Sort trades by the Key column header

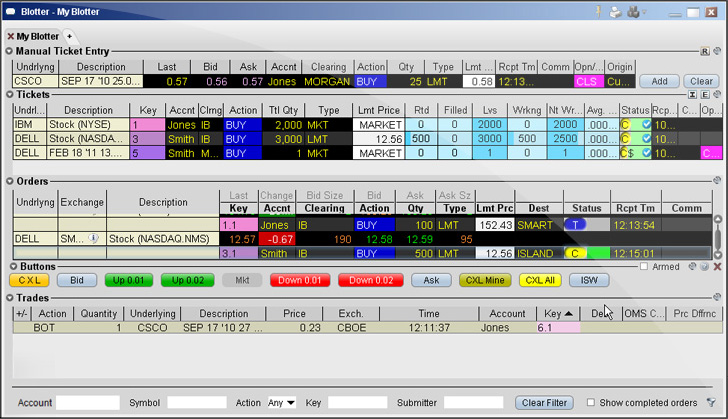click(x=558, y=314)
